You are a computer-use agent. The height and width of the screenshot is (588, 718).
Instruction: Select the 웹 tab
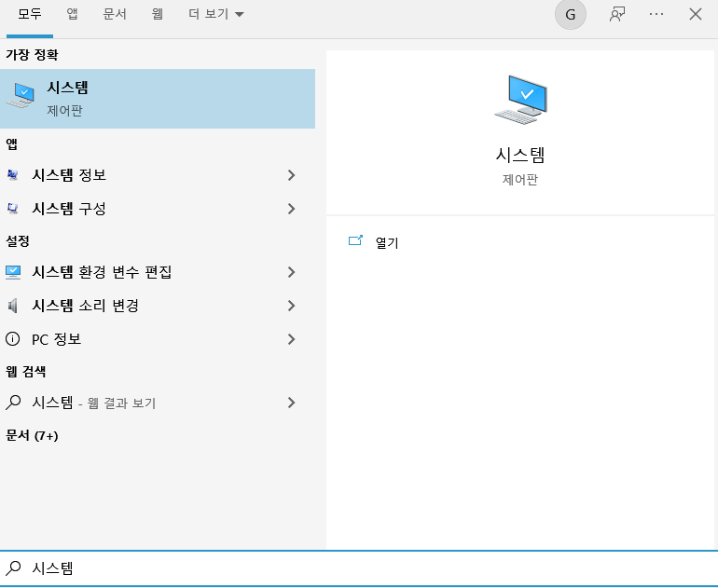click(157, 14)
